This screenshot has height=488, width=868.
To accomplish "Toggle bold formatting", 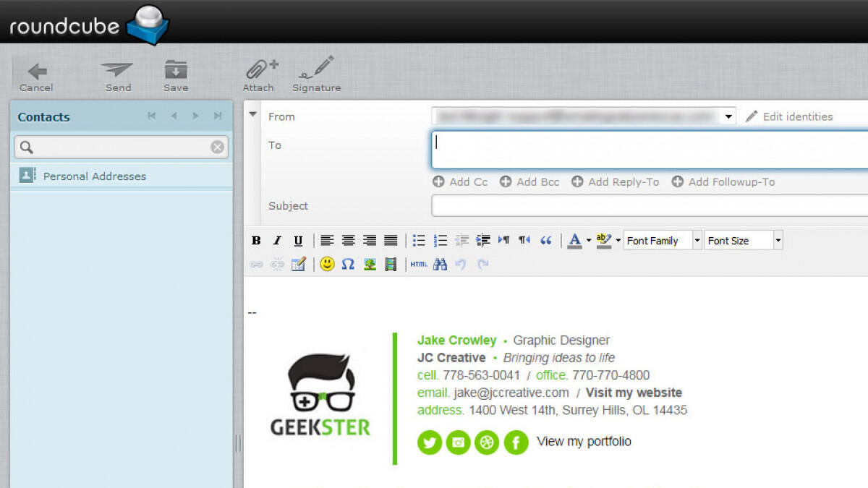I will [x=256, y=241].
